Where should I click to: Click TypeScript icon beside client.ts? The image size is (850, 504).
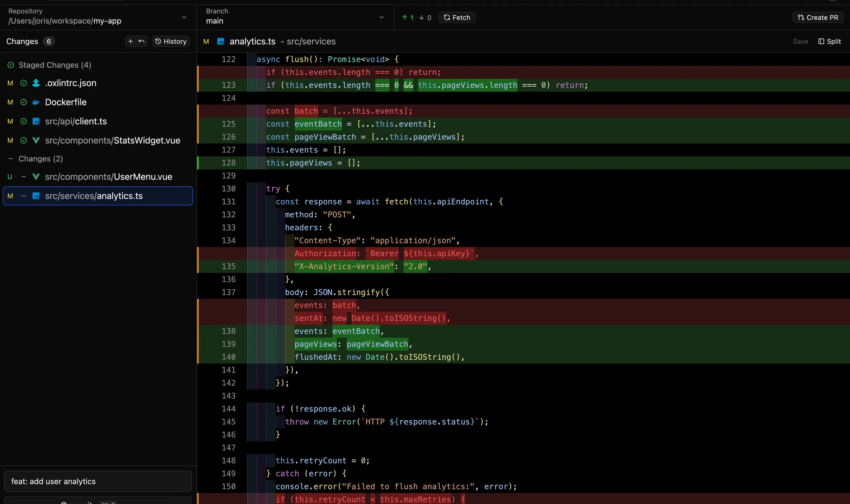[36, 121]
